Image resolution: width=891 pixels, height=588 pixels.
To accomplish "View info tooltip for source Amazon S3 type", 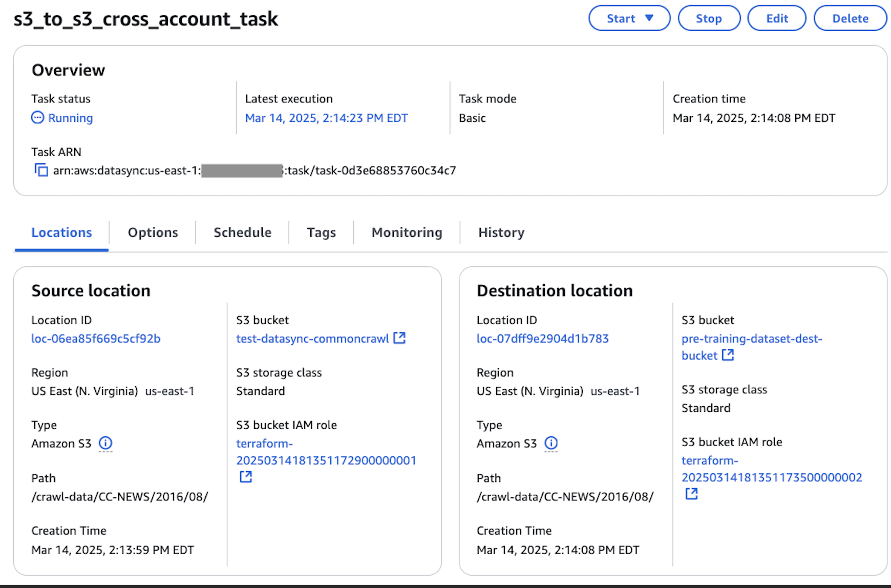I will pos(105,444).
